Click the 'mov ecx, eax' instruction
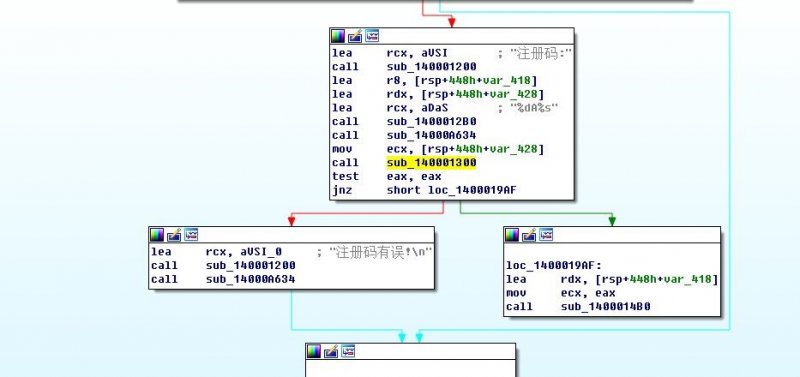 point(561,293)
